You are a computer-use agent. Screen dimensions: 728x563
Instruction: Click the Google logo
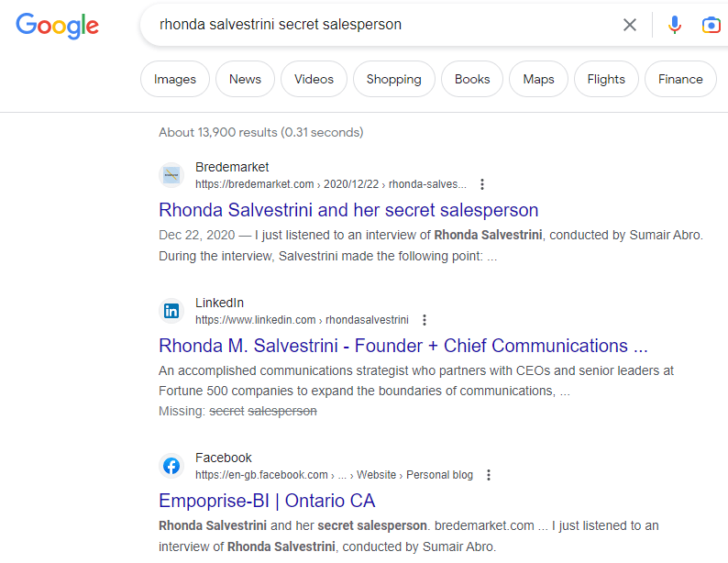57,25
